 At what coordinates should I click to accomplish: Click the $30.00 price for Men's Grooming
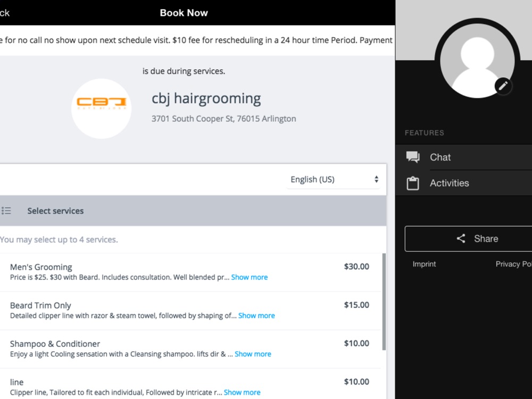(356, 267)
